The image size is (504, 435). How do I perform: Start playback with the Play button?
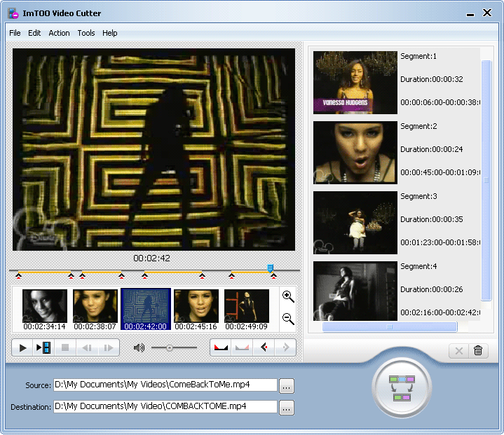[22, 347]
